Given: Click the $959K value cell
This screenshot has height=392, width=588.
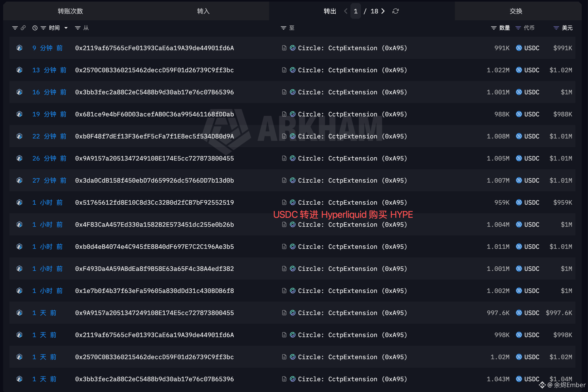Looking at the screenshot, I should [x=563, y=202].
